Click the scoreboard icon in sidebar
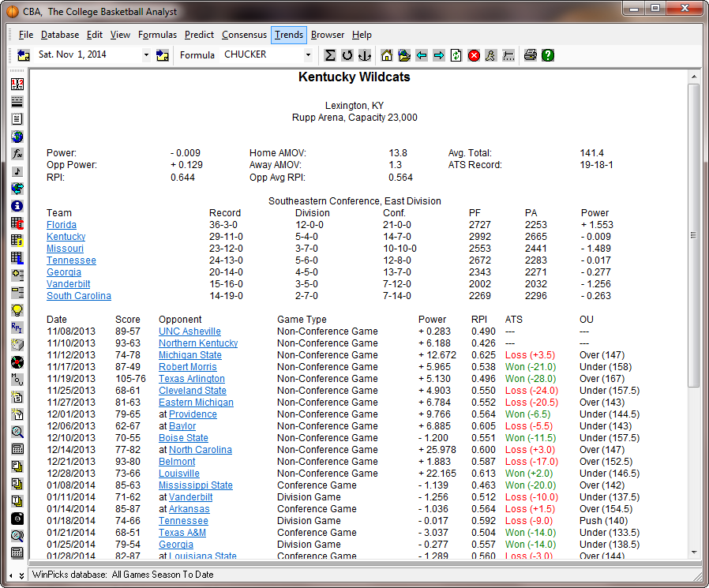 pyautogui.click(x=17, y=84)
